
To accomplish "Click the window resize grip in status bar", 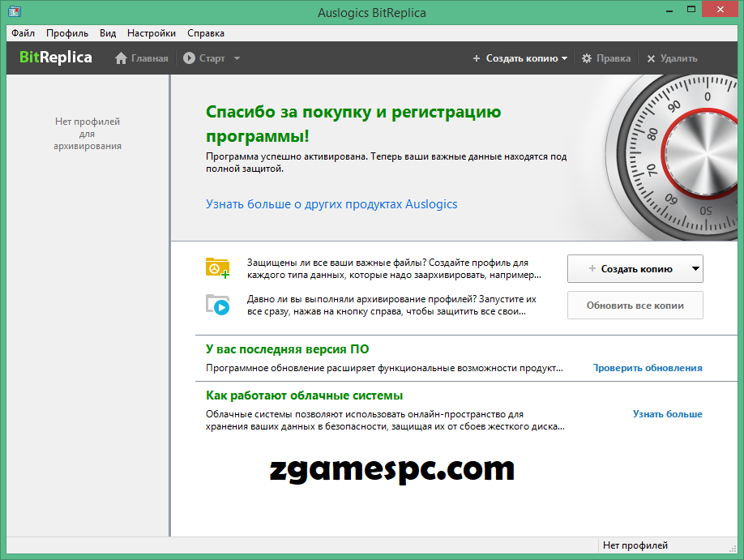I will 733,548.
